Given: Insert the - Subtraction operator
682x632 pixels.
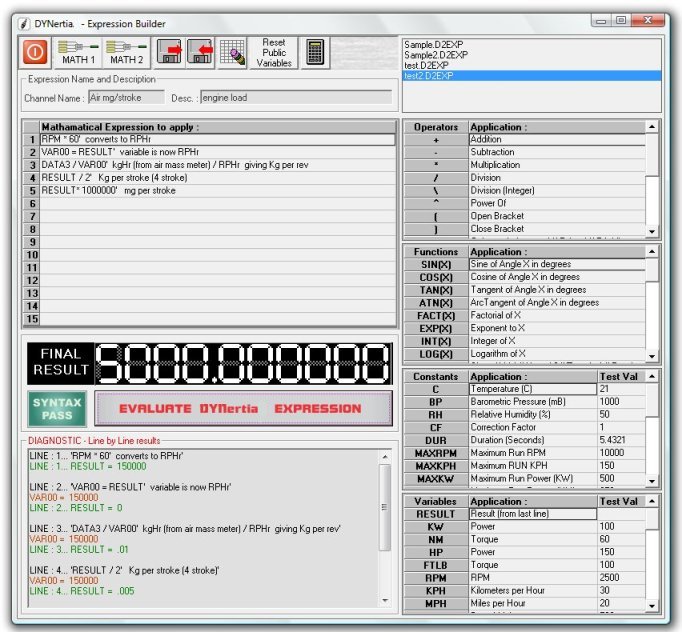Looking at the screenshot, I should click(x=436, y=152).
